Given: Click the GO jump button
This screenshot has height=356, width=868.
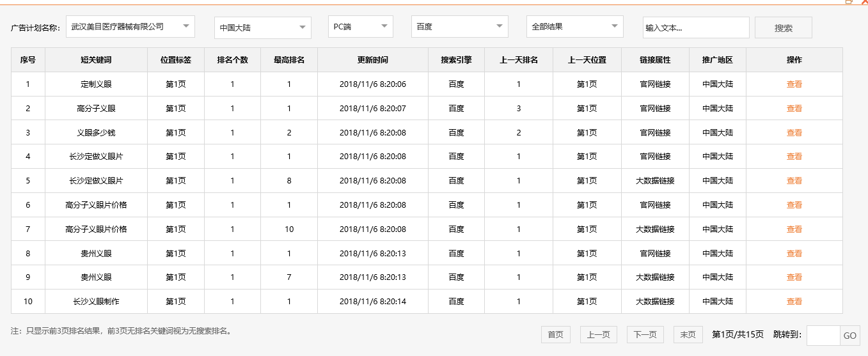Looking at the screenshot, I should (849, 336).
